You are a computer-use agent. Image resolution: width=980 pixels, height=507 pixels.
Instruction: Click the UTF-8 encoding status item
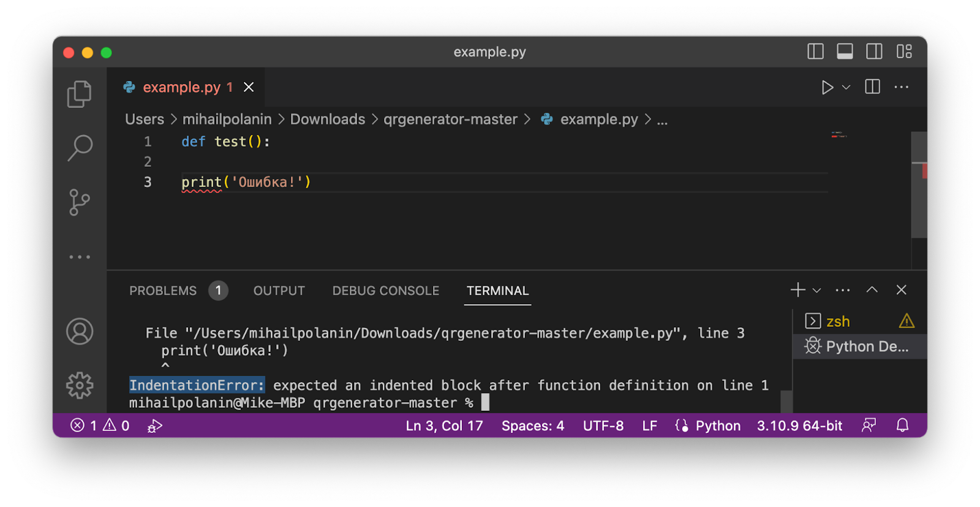603,425
